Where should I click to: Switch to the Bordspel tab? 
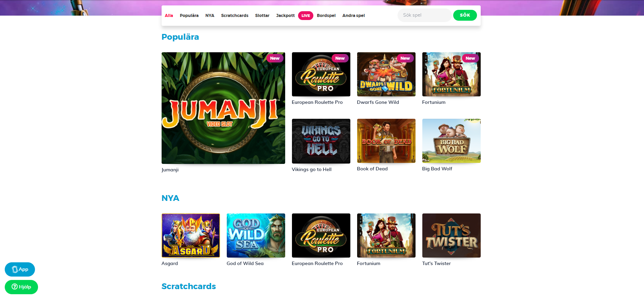click(326, 16)
